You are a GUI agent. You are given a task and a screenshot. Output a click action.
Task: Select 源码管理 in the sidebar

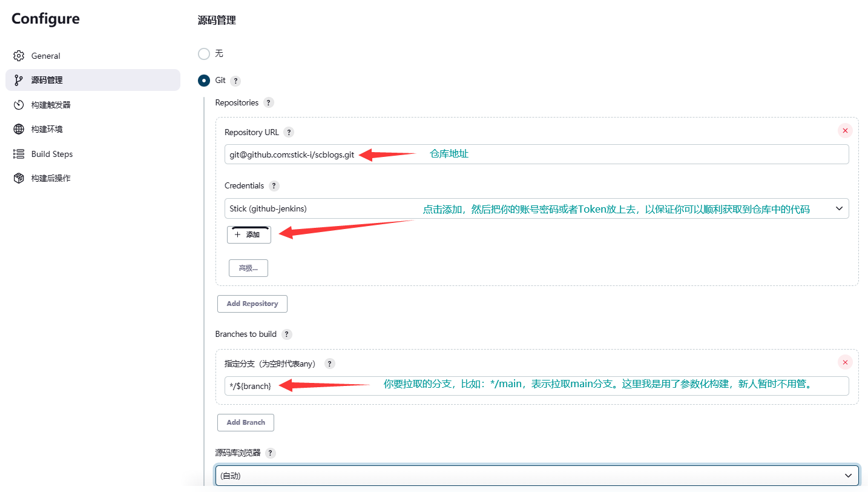[93, 80]
